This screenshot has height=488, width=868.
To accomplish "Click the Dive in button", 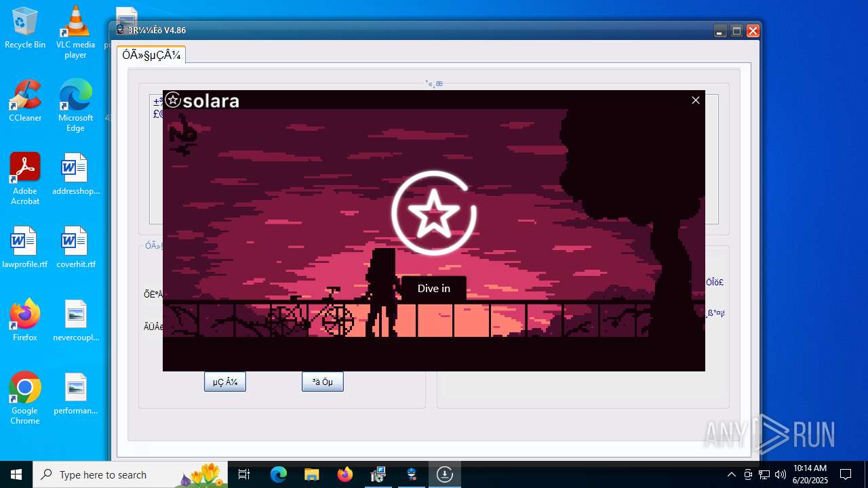I will (434, 289).
